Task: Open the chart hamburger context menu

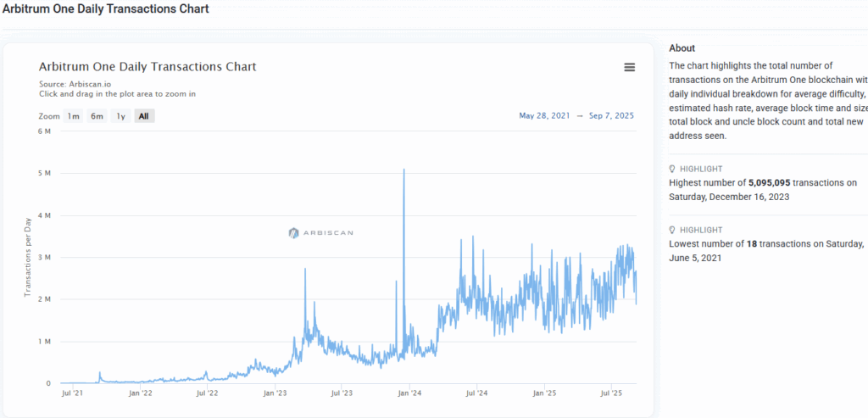Action: (x=629, y=67)
